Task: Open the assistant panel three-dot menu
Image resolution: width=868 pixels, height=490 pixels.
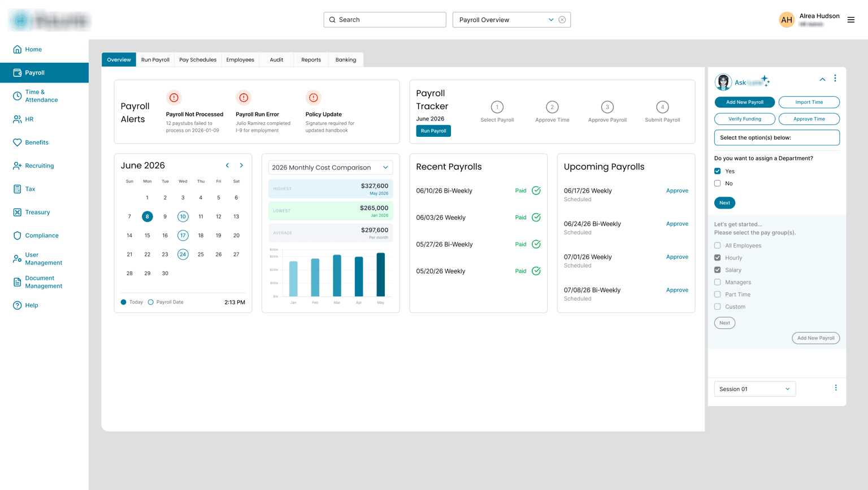Action: pos(835,79)
